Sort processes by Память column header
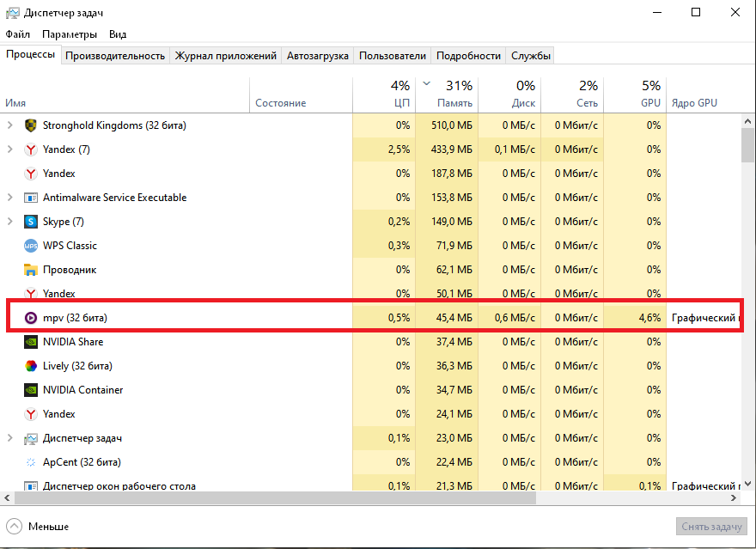 (447, 95)
